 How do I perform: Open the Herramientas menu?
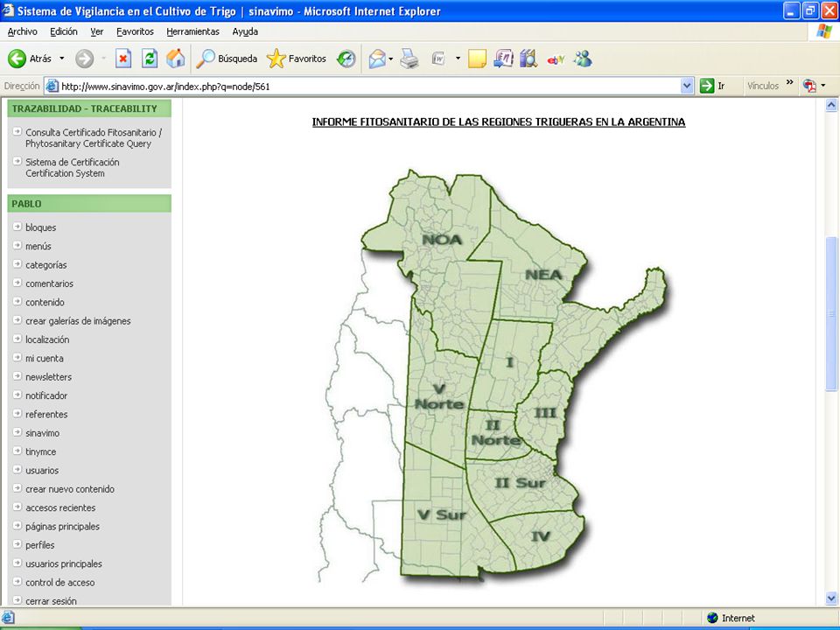(x=192, y=31)
